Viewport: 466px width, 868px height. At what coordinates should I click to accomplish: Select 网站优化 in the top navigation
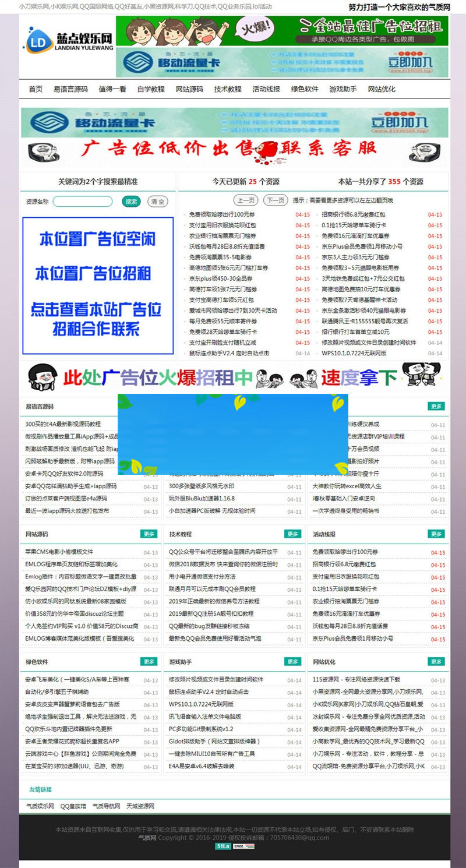383,89
